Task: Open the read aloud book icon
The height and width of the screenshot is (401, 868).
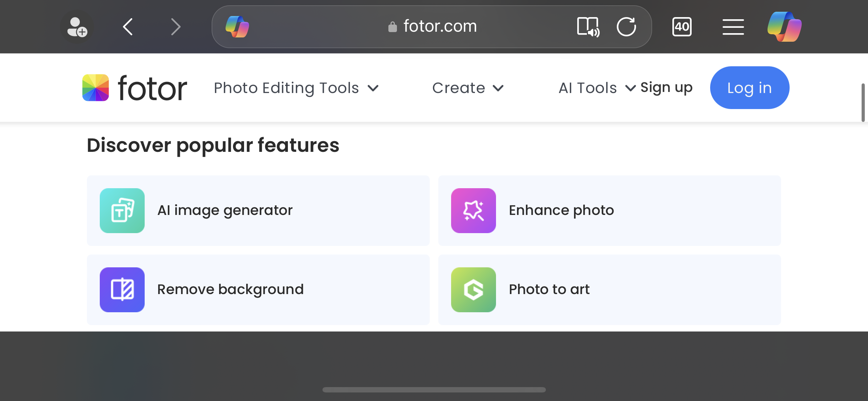Action: [x=588, y=27]
